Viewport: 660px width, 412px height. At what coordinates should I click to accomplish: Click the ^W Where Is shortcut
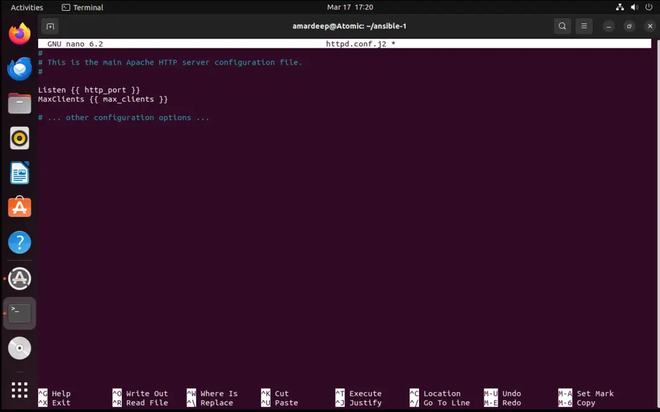(x=212, y=393)
